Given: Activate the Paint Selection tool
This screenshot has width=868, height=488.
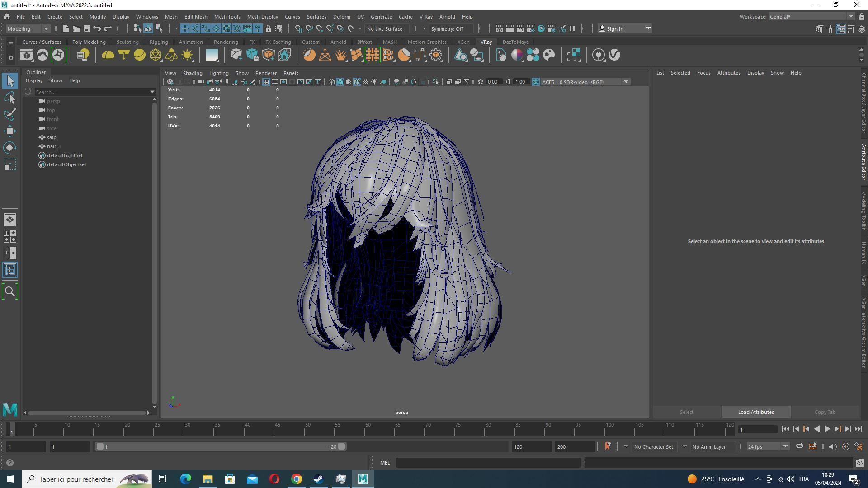Looking at the screenshot, I should 10,114.
